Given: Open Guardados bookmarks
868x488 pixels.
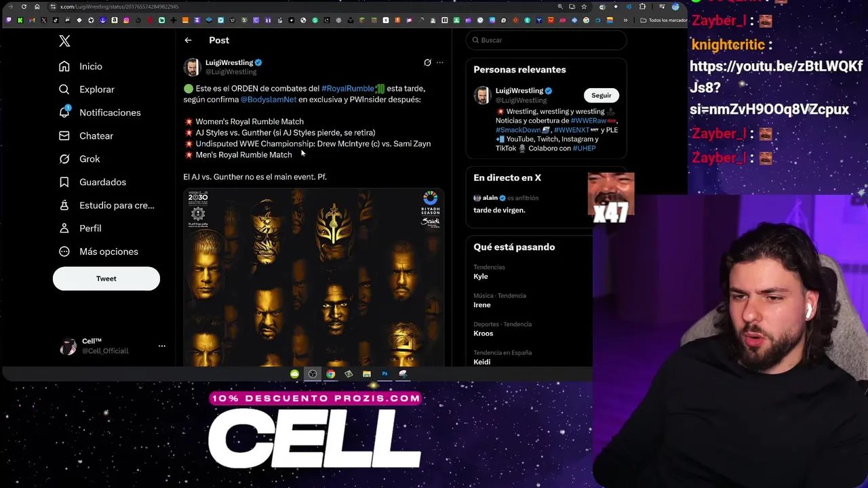Looking at the screenshot, I should (92, 182).
